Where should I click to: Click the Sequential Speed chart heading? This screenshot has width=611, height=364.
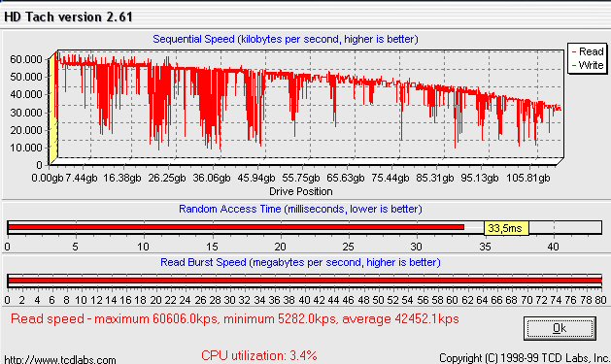286,40
